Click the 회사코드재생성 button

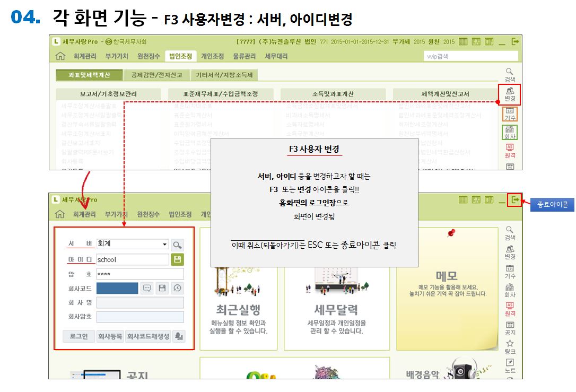pos(148,336)
